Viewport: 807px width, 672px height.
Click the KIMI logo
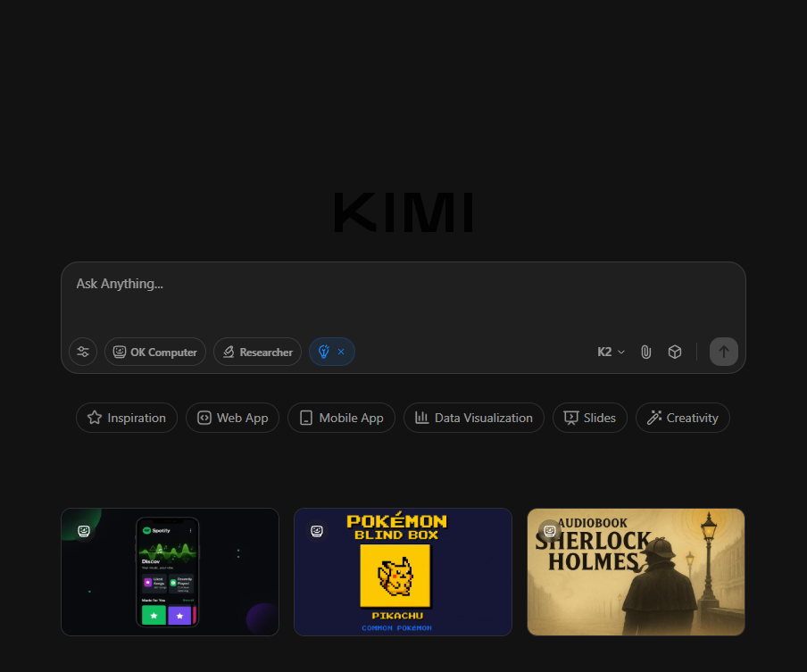(x=403, y=212)
